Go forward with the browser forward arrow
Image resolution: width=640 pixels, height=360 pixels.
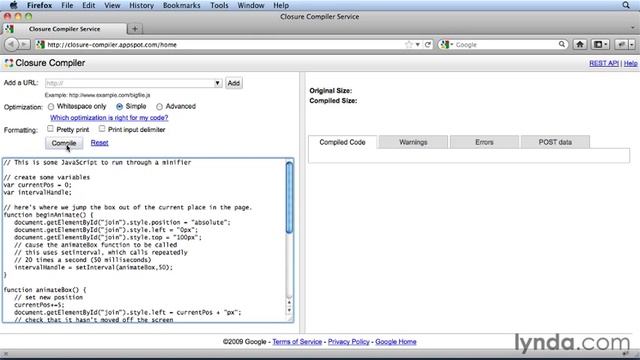click(x=24, y=44)
